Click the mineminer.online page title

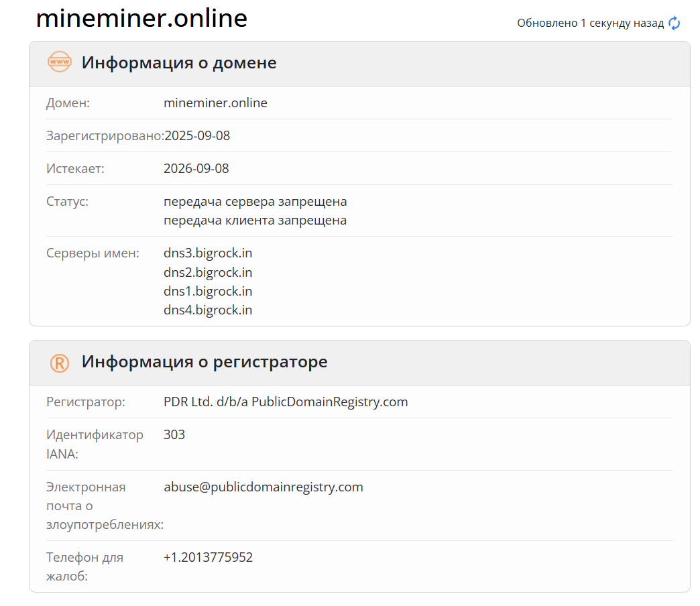[141, 18]
